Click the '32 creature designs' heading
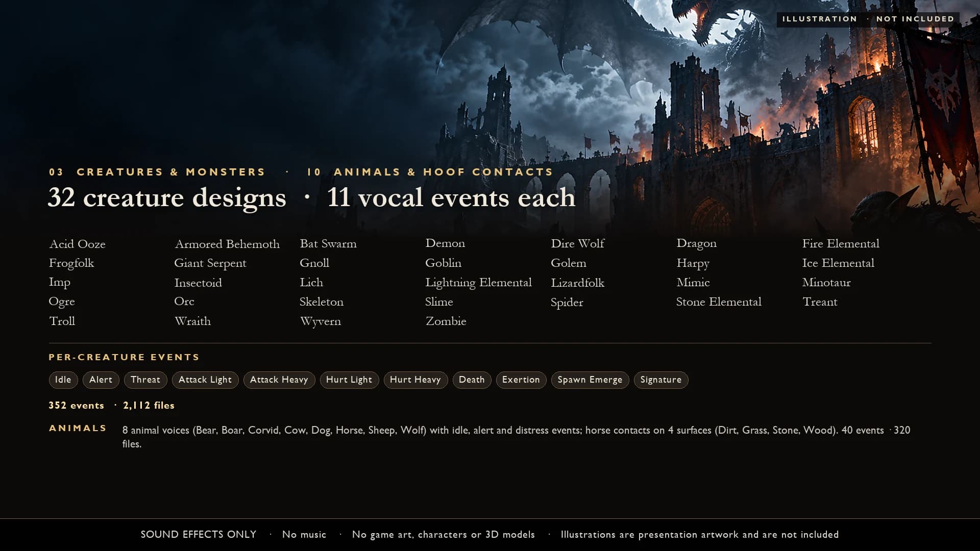 [167, 198]
